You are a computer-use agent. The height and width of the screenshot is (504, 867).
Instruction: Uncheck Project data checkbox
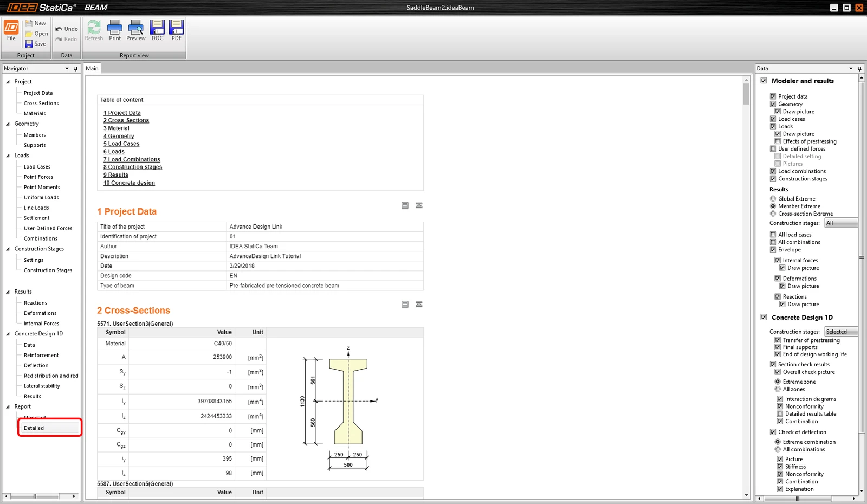click(773, 96)
